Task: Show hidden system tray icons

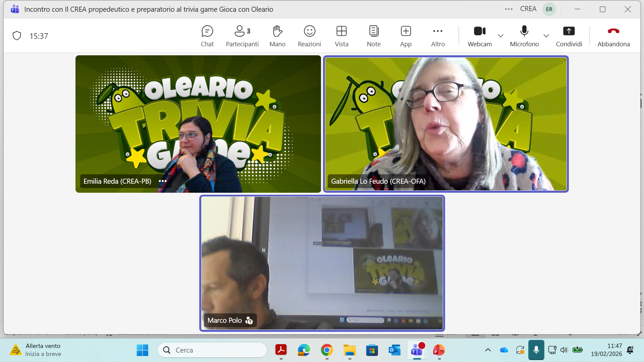Action: pos(488,350)
